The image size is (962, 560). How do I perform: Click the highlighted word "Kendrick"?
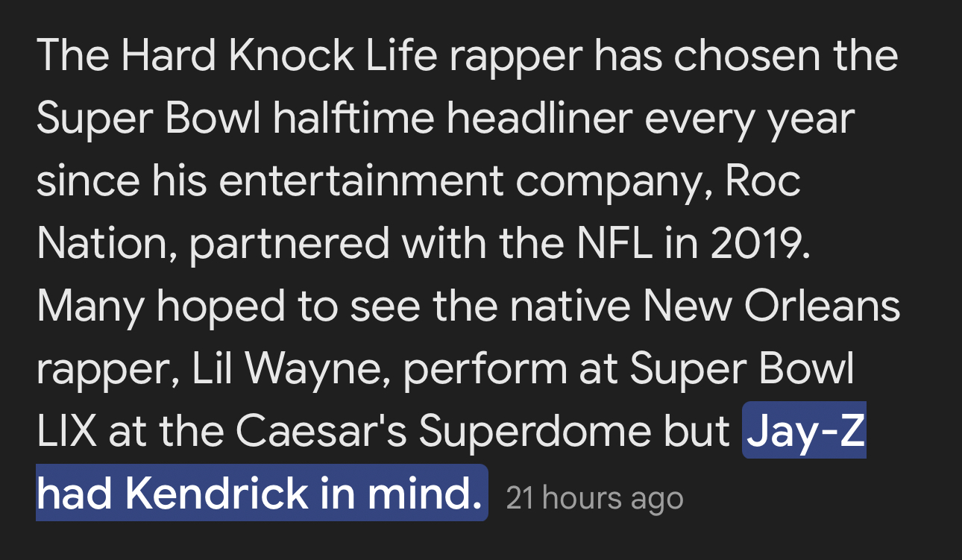(x=216, y=494)
